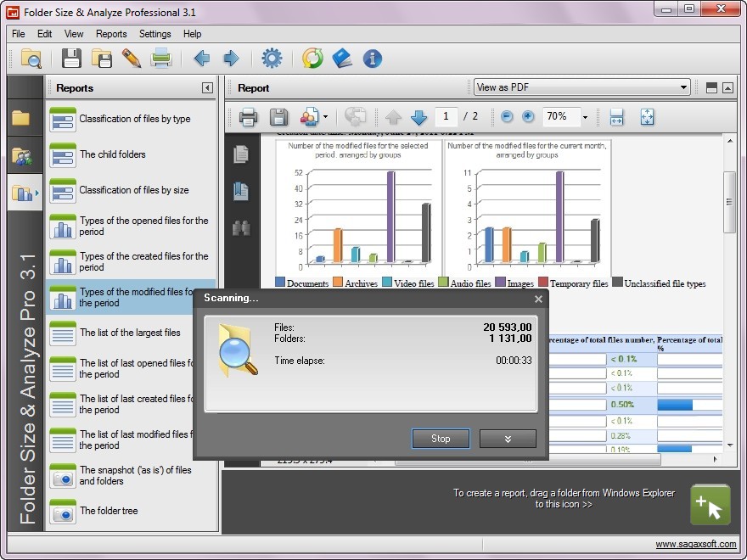This screenshot has width=747, height=560.
Task: Zoom in using the plus magnifier icon
Action: [527, 117]
